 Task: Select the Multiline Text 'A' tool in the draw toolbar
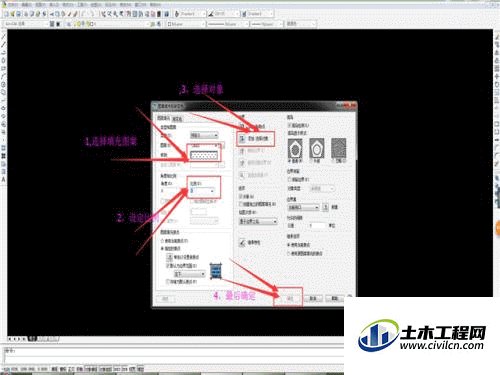coord(4,180)
